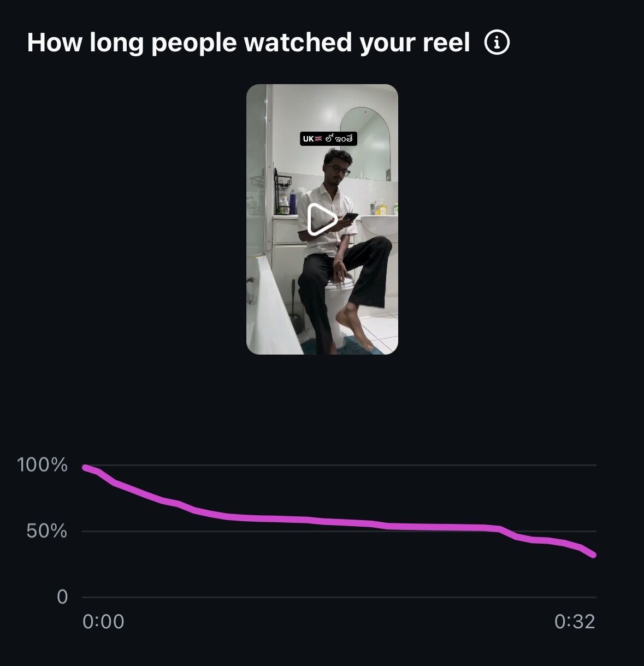Tap the 0:32 end time label
The height and width of the screenshot is (666, 644).
tap(575, 622)
